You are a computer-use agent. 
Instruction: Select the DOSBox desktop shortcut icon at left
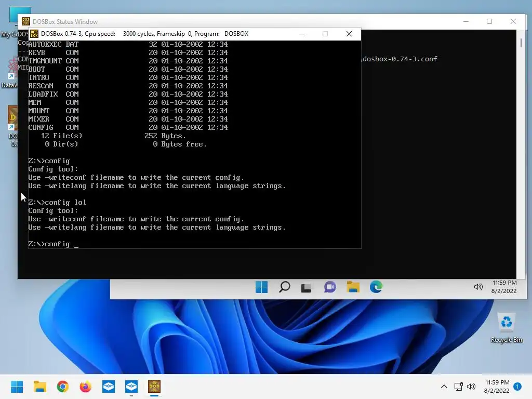coord(13,126)
